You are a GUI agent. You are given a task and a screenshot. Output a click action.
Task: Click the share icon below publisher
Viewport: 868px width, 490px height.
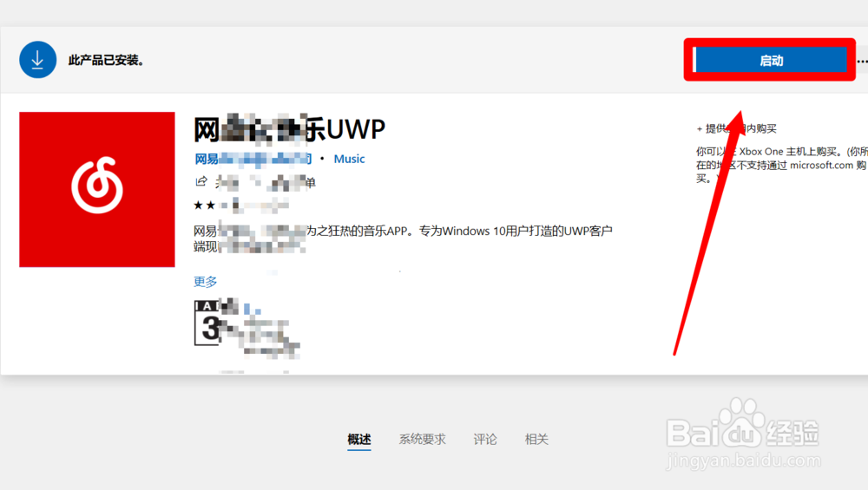[201, 181]
